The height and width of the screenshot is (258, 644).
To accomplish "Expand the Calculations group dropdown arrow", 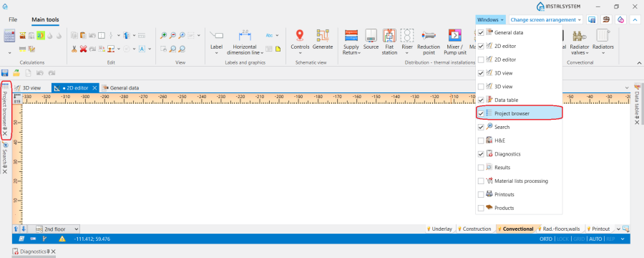I will 9,52.
